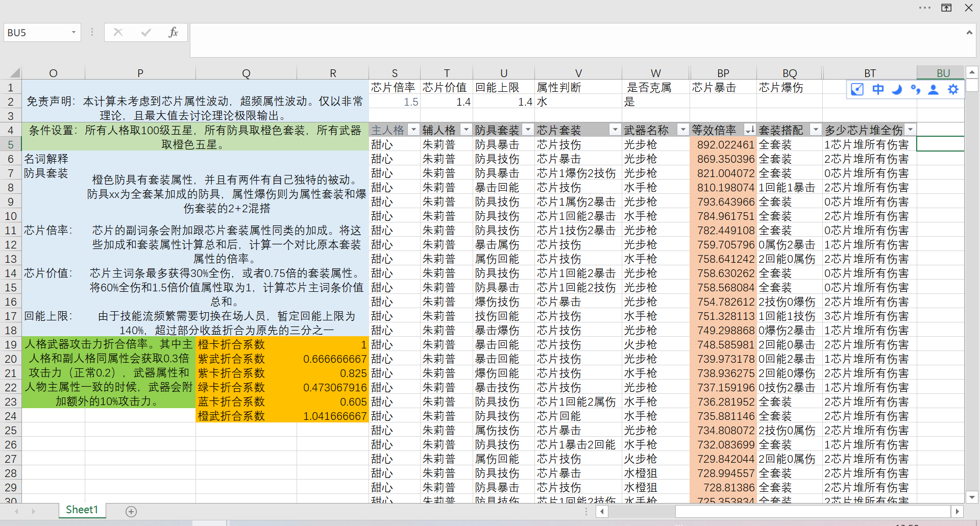Open the 防具套装 filter dropdown
Image resolution: width=980 pixels, height=526 pixels.
[528, 130]
